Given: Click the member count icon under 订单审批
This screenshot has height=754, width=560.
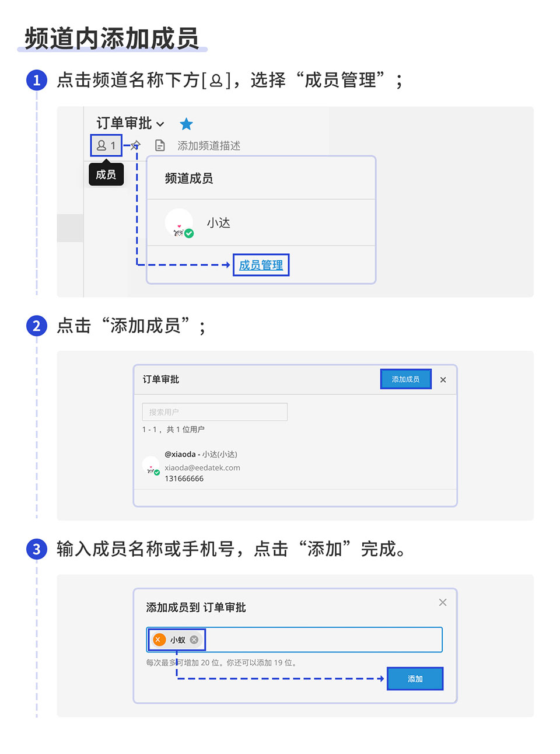Looking at the screenshot, I should (106, 145).
